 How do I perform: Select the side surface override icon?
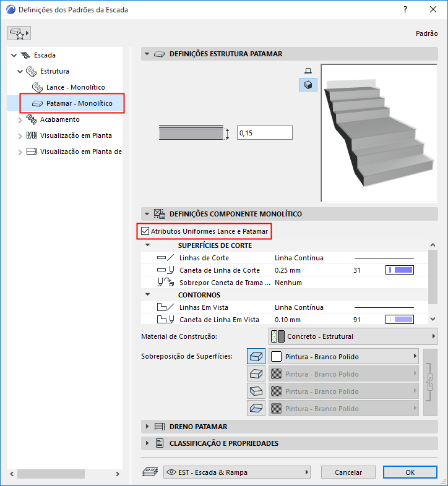(x=256, y=374)
